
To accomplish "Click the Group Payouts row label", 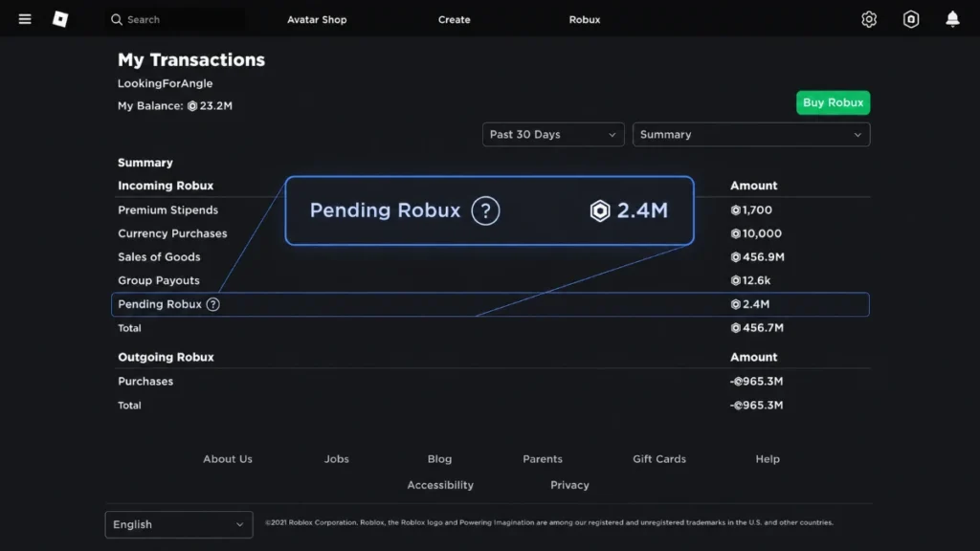I will point(159,280).
